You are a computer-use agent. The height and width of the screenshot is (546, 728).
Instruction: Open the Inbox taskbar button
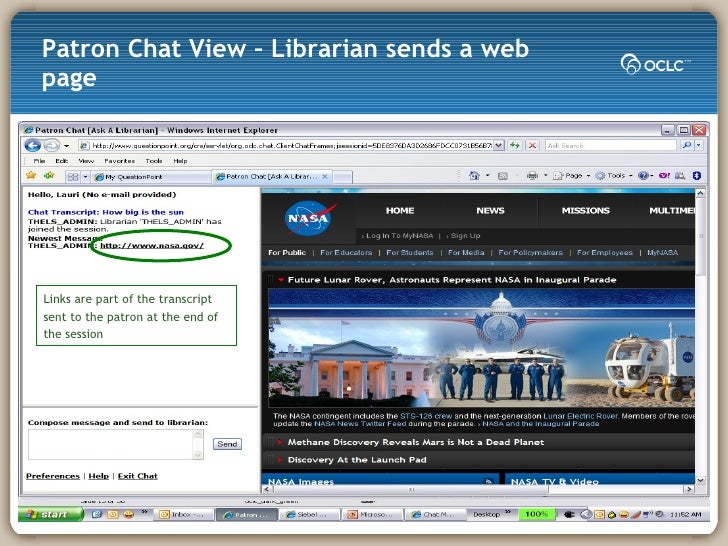[x=184, y=514]
